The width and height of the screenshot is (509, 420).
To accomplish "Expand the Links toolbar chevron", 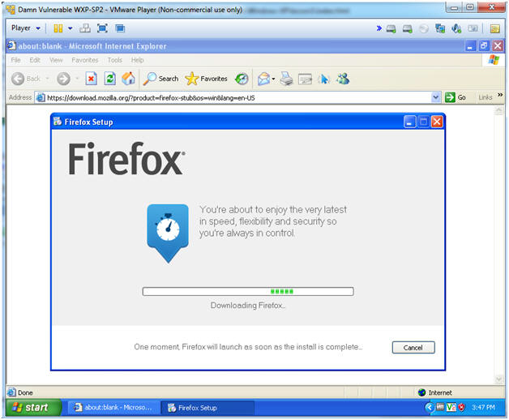I will (x=499, y=95).
